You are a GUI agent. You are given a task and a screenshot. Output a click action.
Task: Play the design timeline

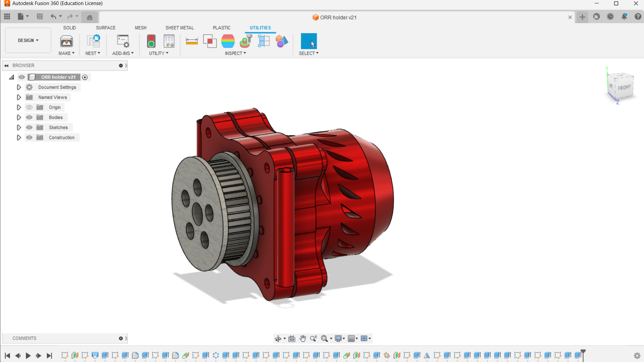pyautogui.click(x=28, y=356)
